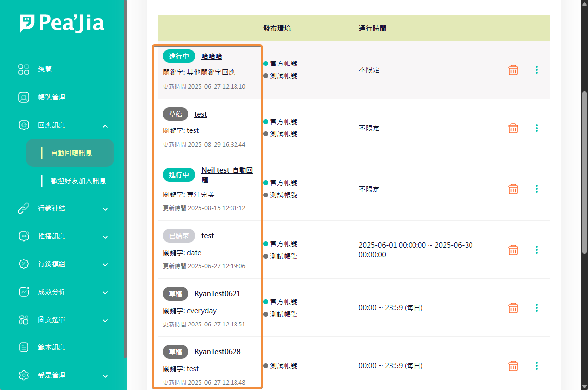Viewport: 588px width, 390px height.
Task: Open 範本訊息 from the sidebar
Action: [x=52, y=347]
